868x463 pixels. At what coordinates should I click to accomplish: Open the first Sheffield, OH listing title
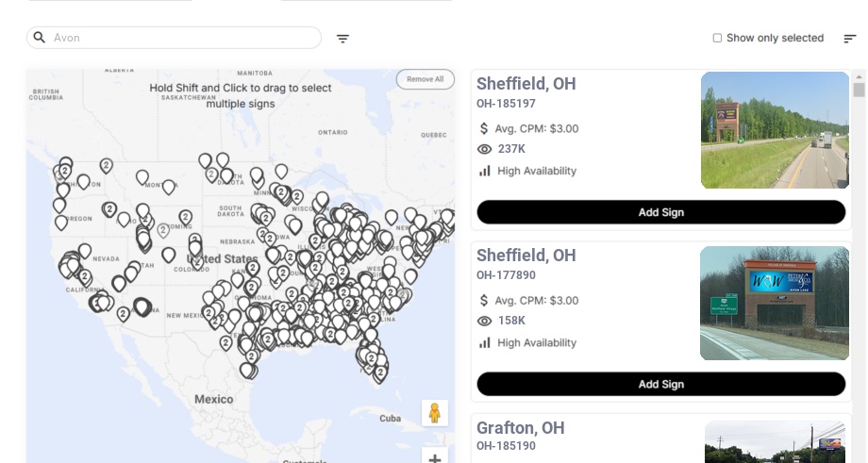click(526, 84)
